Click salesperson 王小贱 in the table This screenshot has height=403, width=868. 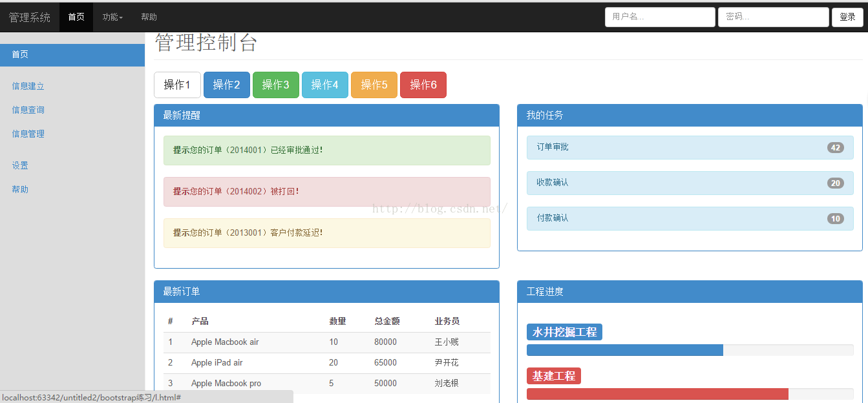coord(447,342)
